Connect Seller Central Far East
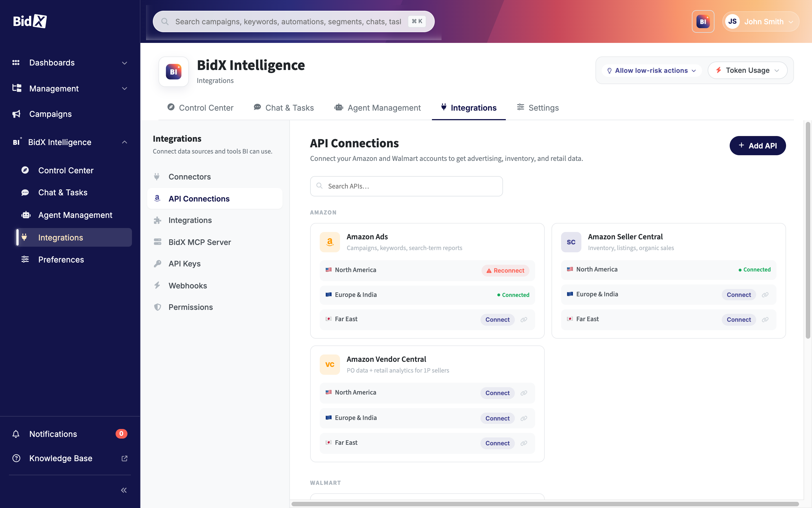The width and height of the screenshot is (812, 508). point(738,319)
